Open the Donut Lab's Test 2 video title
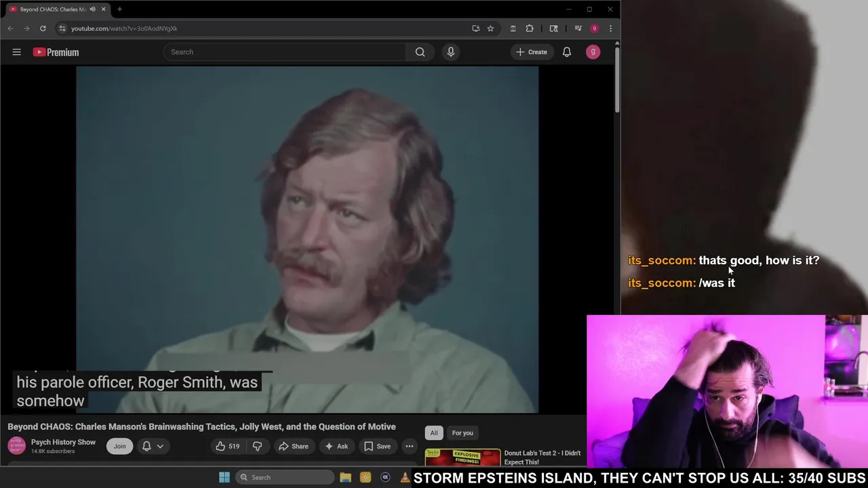This screenshot has height=488, width=868. click(542, 457)
